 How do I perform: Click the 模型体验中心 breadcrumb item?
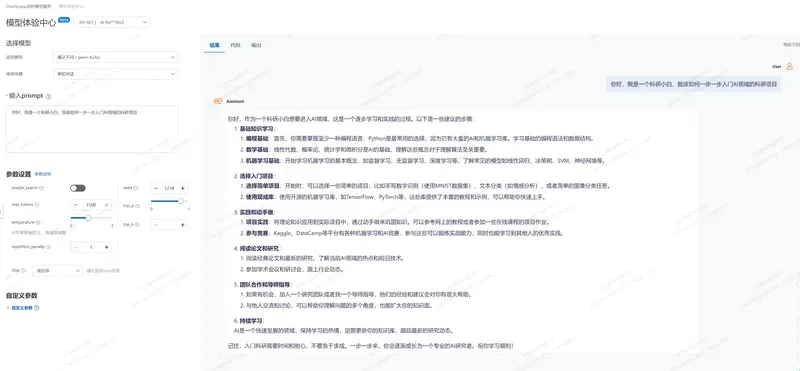tap(71, 8)
